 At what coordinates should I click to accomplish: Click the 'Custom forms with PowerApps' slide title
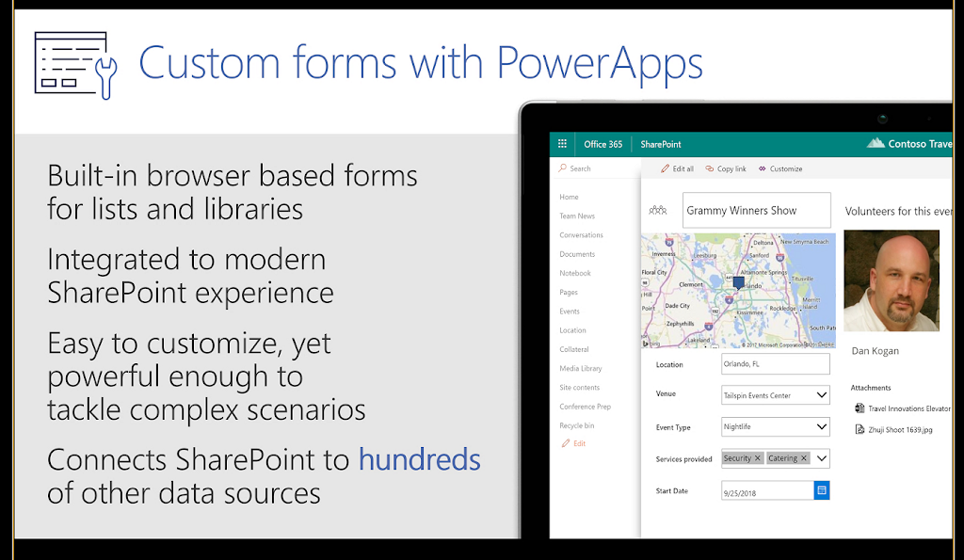pos(421,63)
